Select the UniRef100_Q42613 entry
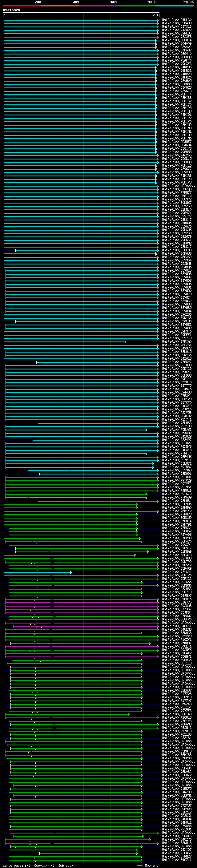Image resolution: width=197 pixels, height=868 pixels. pos(176,358)
